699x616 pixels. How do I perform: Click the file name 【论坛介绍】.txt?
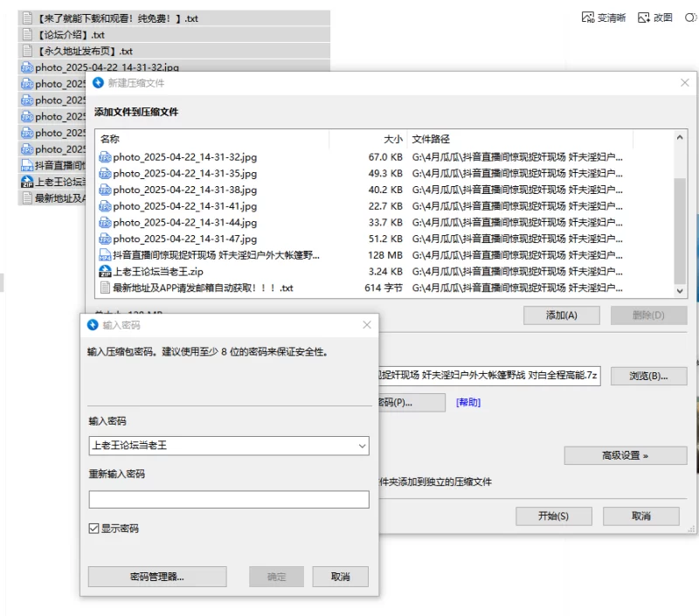click(x=70, y=35)
